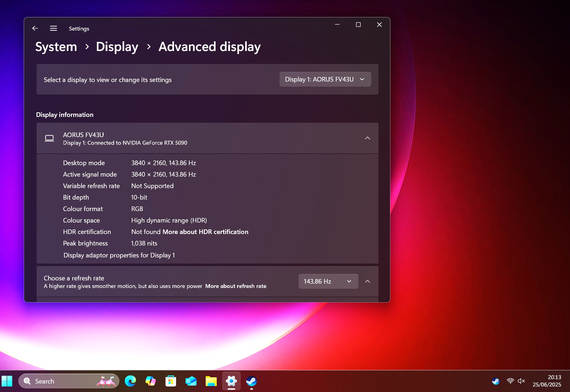
Task: Open More about HDR certification link
Action: click(205, 232)
